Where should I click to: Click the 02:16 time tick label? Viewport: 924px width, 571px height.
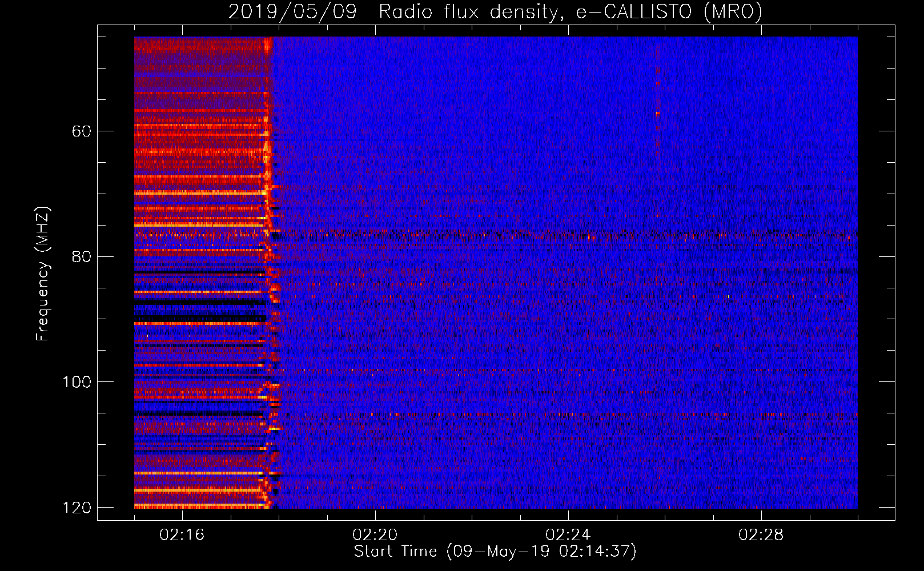point(182,534)
